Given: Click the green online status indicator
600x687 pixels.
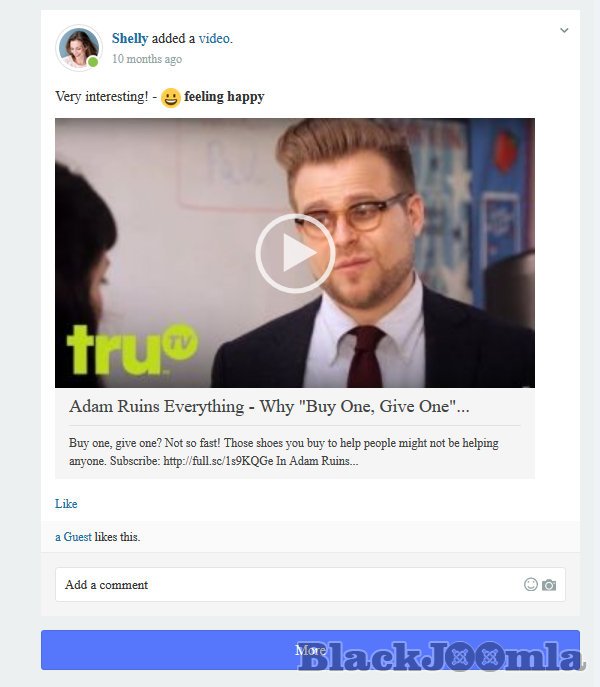Looking at the screenshot, I should [93, 62].
